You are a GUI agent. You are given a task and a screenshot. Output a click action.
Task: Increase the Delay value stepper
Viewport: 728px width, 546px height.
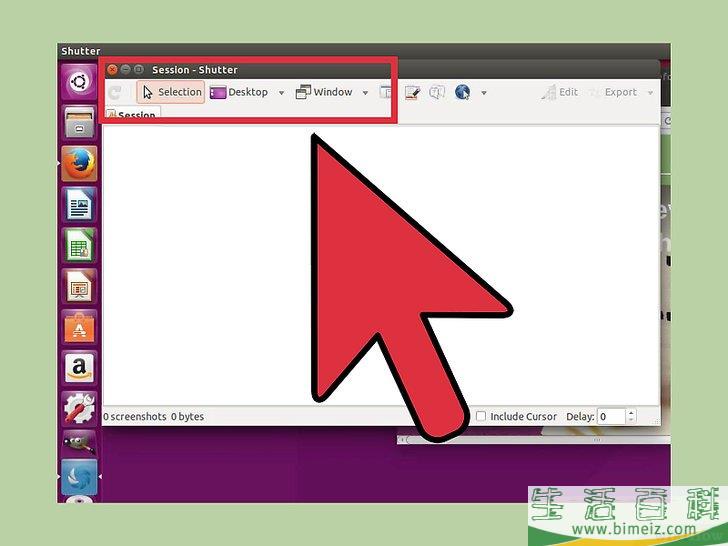tap(631, 412)
